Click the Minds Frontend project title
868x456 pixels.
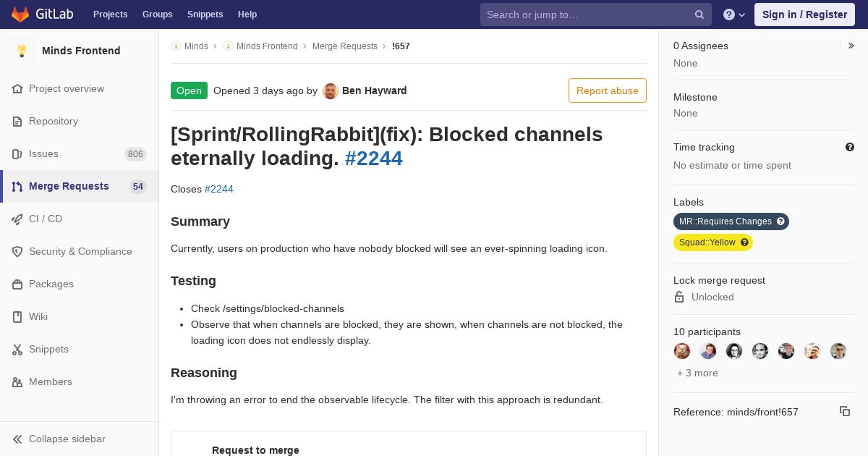pos(81,51)
